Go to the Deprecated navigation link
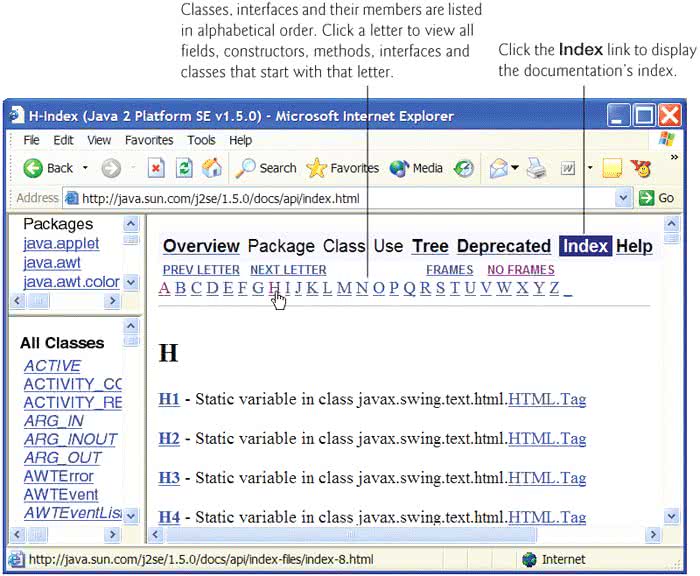This screenshot has width=700, height=576. [x=504, y=246]
